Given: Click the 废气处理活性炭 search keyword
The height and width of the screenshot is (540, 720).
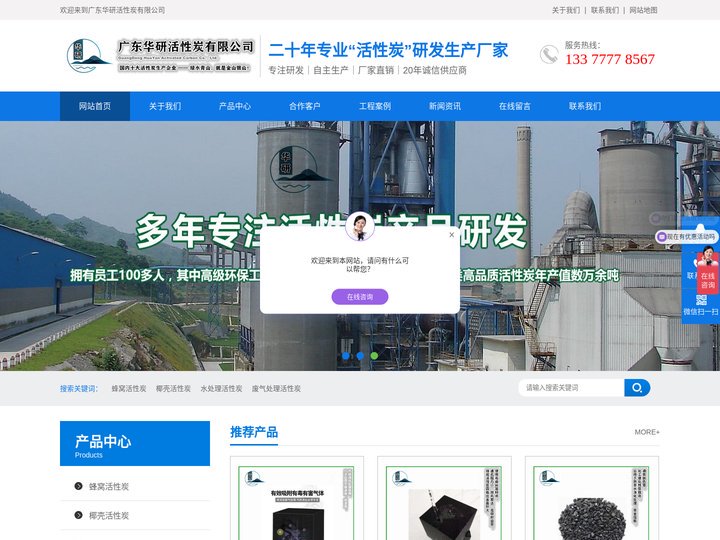Looking at the screenshot, I should (276, 388).
